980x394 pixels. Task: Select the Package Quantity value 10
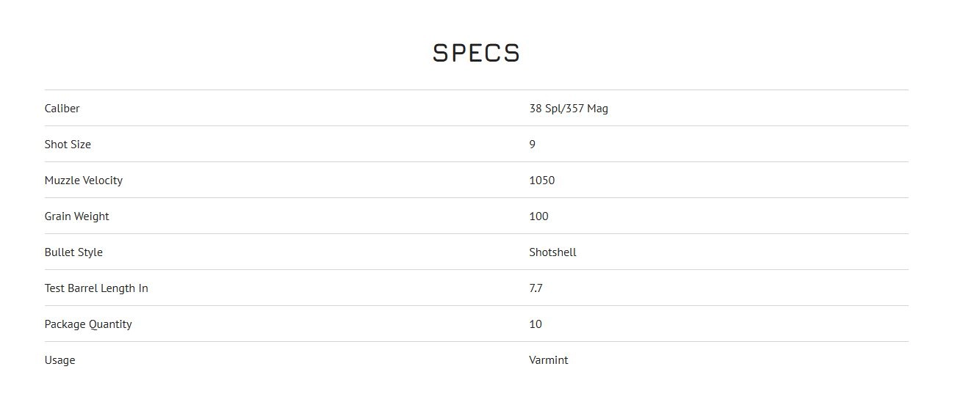535,324
